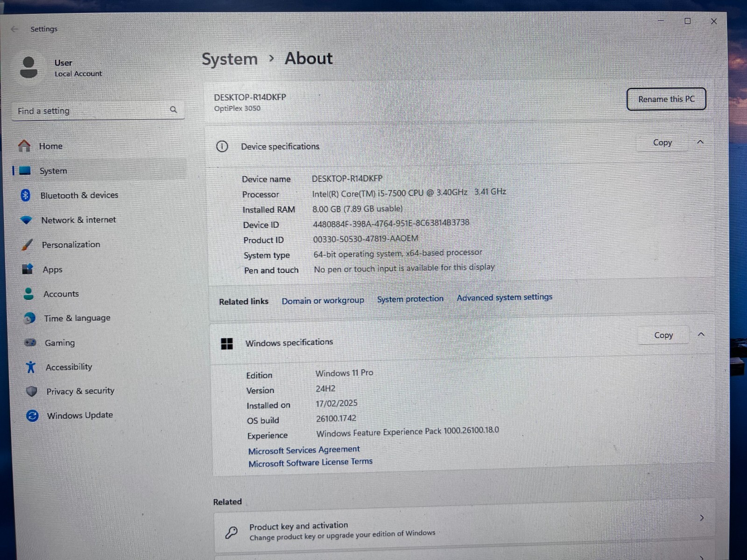Image resolution: width=747 pixels, height=560 pixels.
Task: Open Product key and activation chevron
Action: 702,518
